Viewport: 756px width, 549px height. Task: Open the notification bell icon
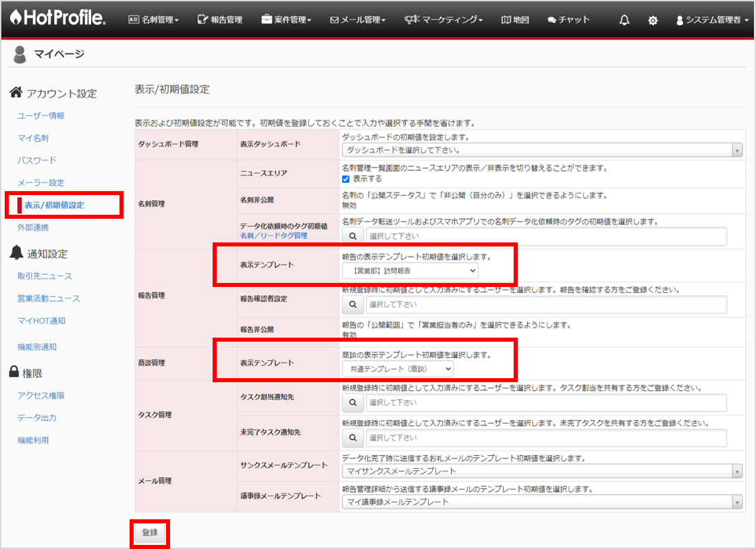click(x=624, y=20)
